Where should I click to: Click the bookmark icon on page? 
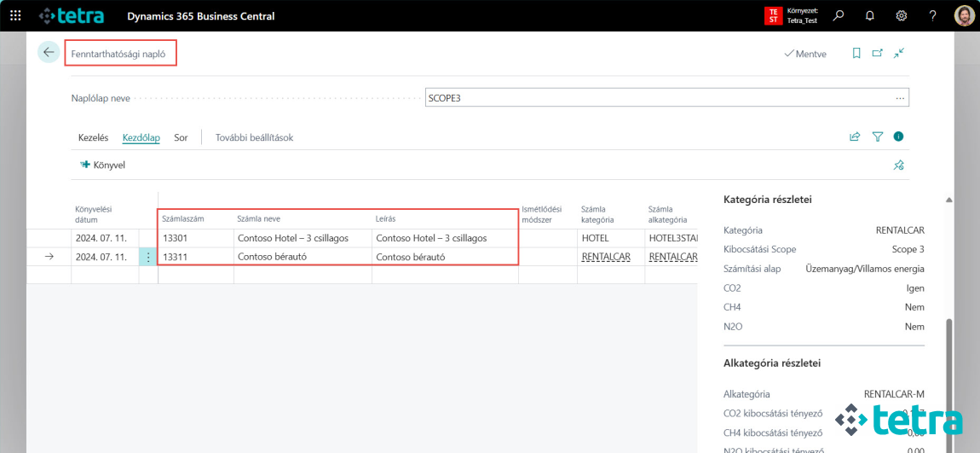856,53
